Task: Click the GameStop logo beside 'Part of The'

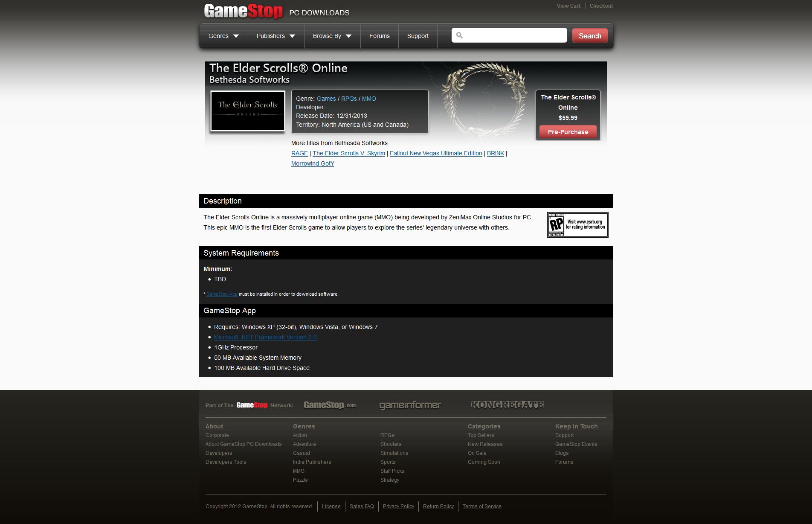Action: (x=252, y=405)
